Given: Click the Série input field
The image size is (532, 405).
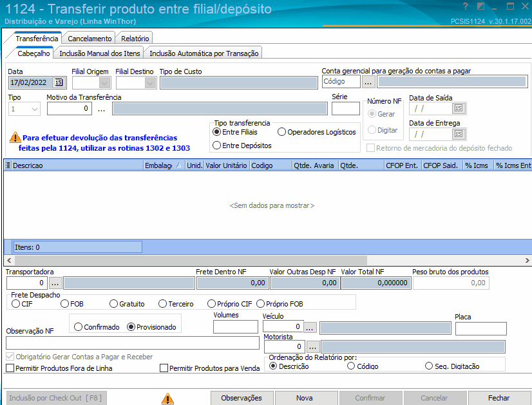Looking at the screenshot, I should pyautogui.click(x=345, y=109).
